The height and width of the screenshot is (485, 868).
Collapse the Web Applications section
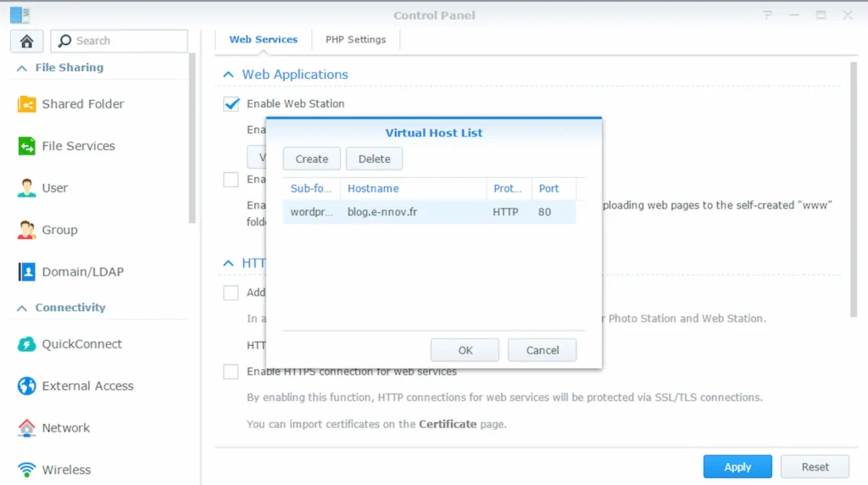tap(229, 74)
